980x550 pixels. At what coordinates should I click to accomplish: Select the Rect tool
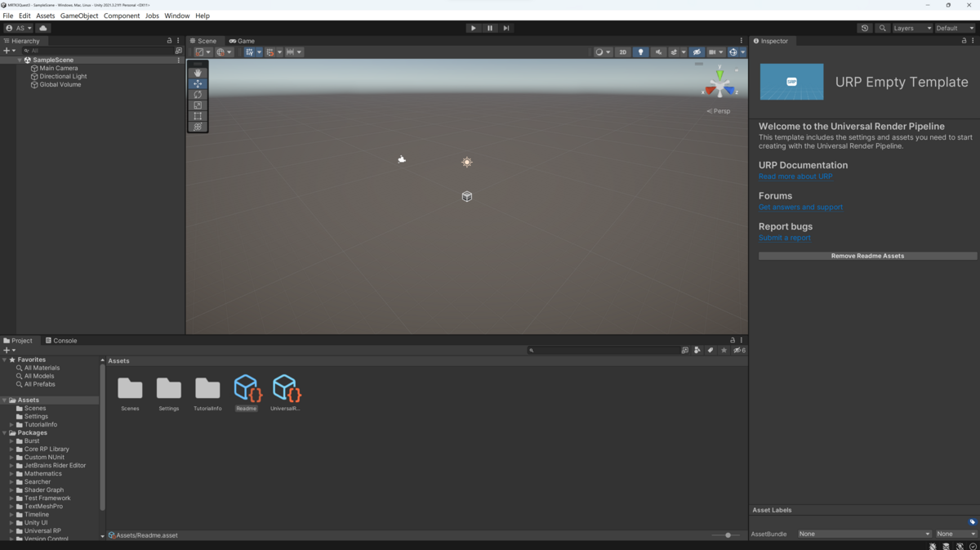[x=198, y=116]
